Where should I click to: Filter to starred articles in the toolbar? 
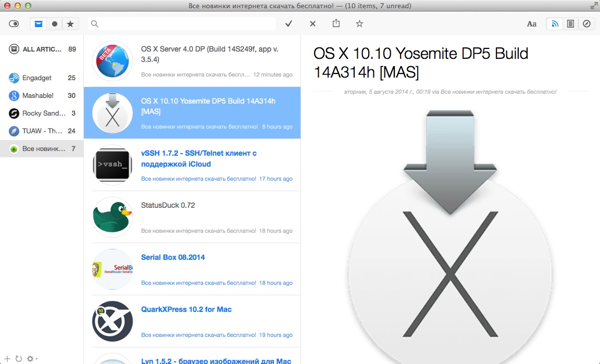(x=70, y=24)
